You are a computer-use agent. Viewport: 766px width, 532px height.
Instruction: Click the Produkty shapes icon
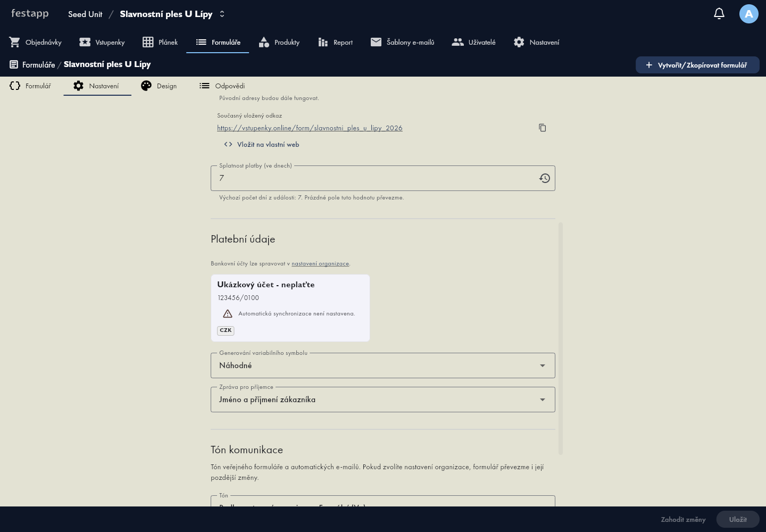pos(264,42)
